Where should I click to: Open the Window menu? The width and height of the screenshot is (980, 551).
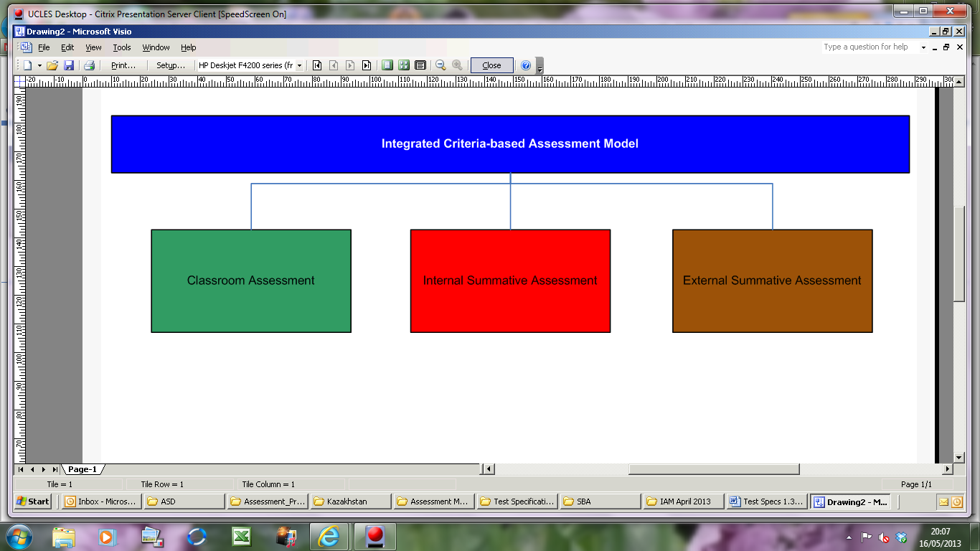(156, 47)
